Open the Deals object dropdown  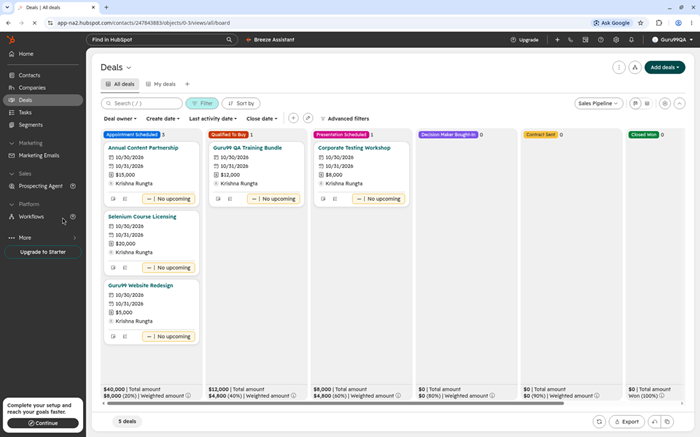[x=116, y=67]
